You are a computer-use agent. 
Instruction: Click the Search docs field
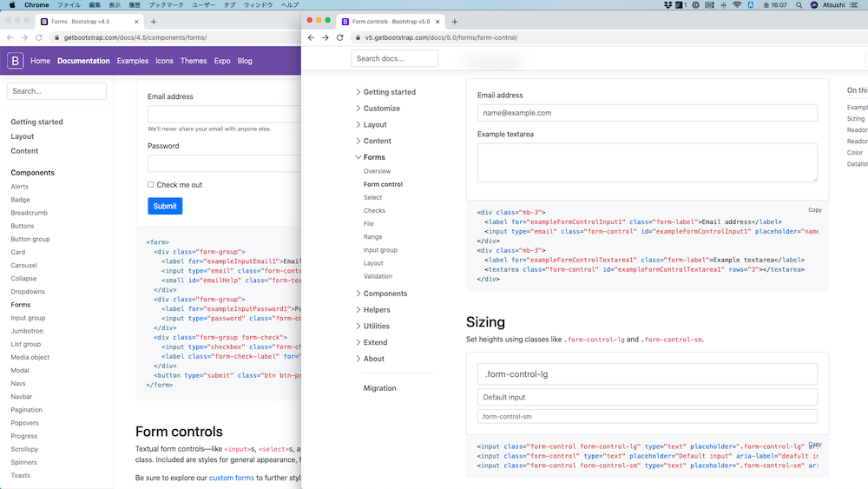pyautogui.click(x=395, y=58)
